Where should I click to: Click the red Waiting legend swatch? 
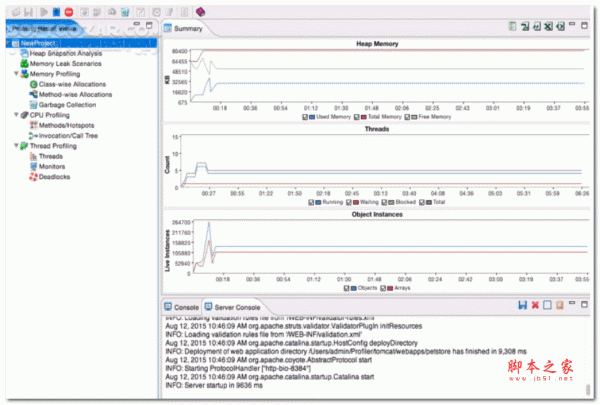point(355,202)
